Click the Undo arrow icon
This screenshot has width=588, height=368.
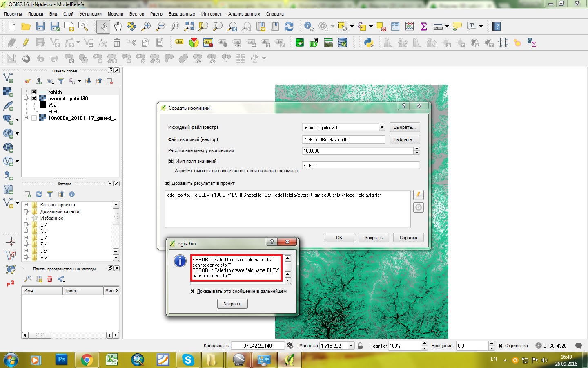(40, 58)
